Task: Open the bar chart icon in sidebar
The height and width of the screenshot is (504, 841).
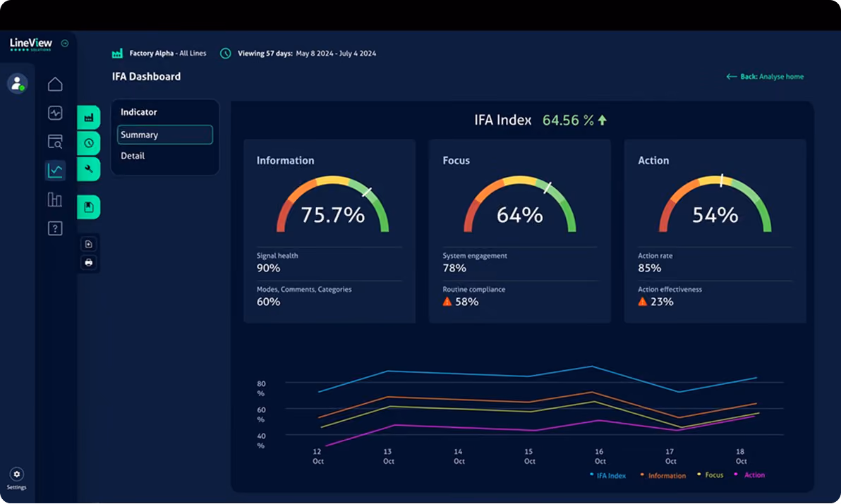Action: coord(55,199)
